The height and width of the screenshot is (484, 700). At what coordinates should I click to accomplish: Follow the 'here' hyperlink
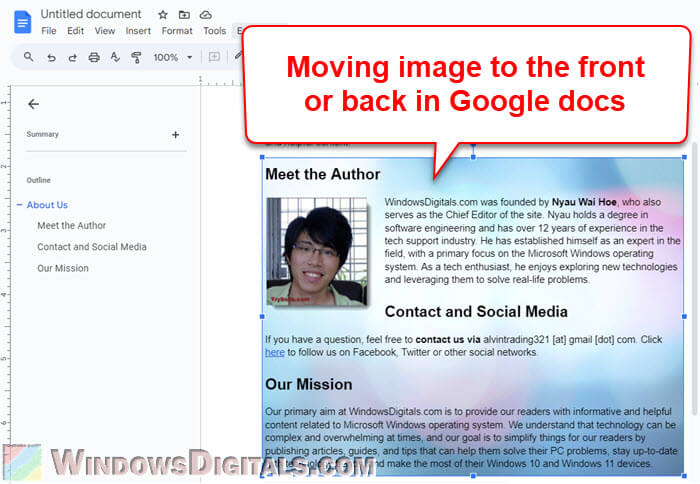point(275,352)
